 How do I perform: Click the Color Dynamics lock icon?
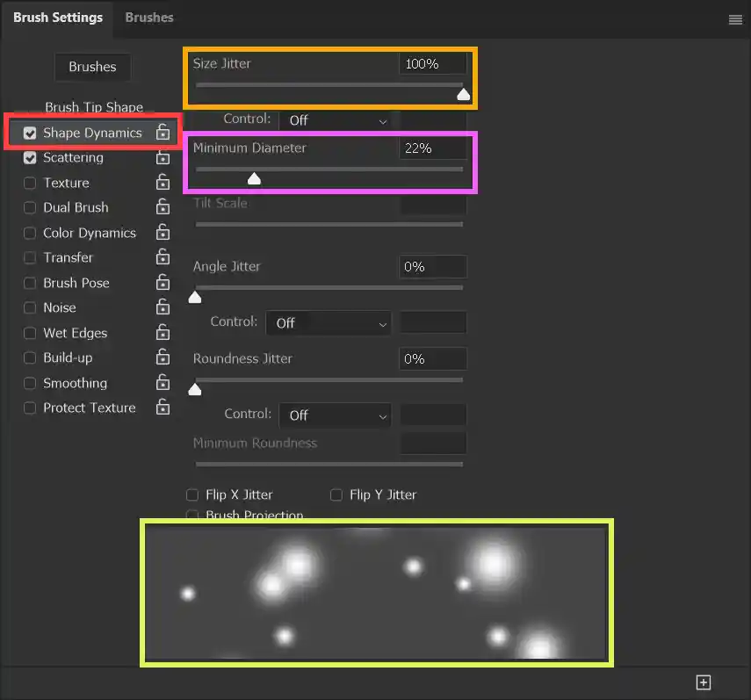(x=162, y=233)
